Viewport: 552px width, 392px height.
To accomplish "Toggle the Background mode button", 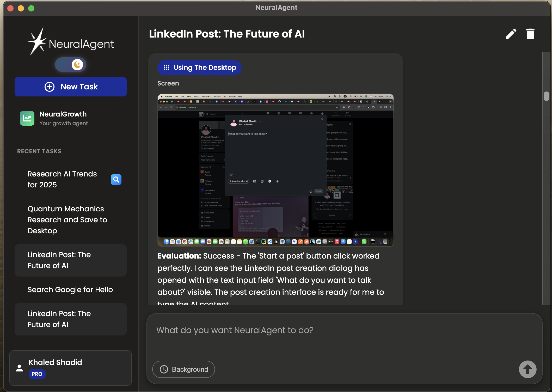I will [183, 369].
